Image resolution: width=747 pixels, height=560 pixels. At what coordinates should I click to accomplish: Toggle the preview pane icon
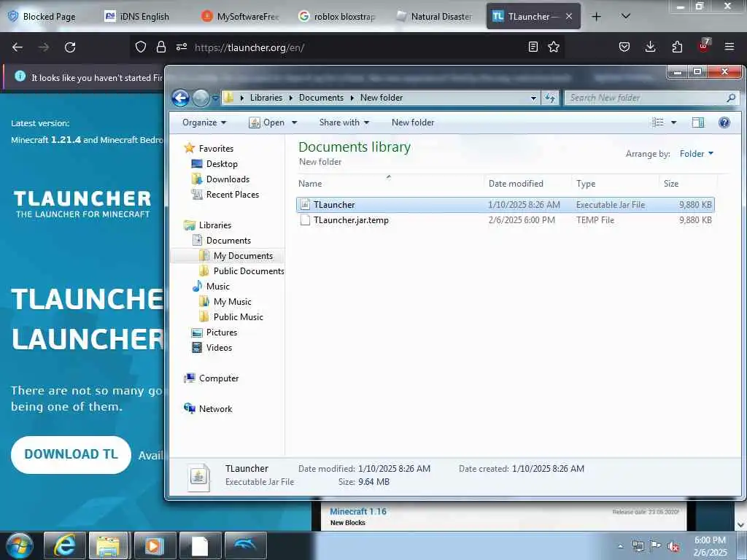point(698,122)
